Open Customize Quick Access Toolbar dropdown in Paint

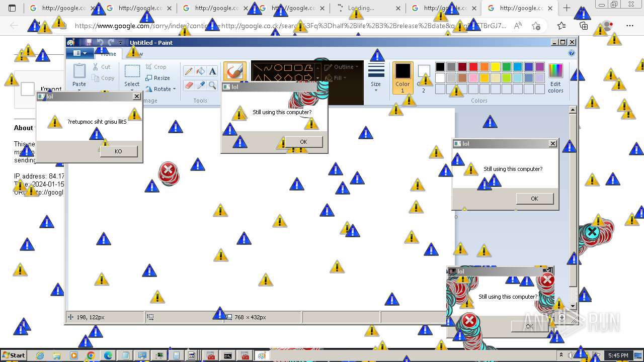click(121, 43)
